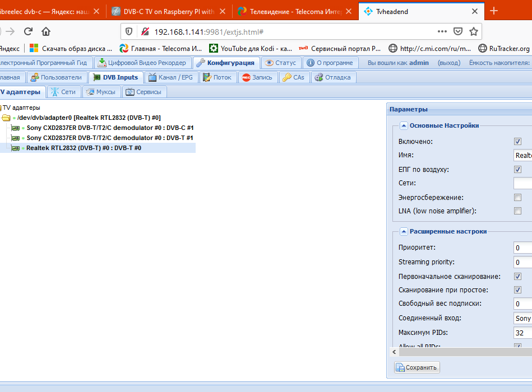This screenshot has height=392, width=532.
Task: Toggle the Включено checkbox
Action: pos(517,142)
